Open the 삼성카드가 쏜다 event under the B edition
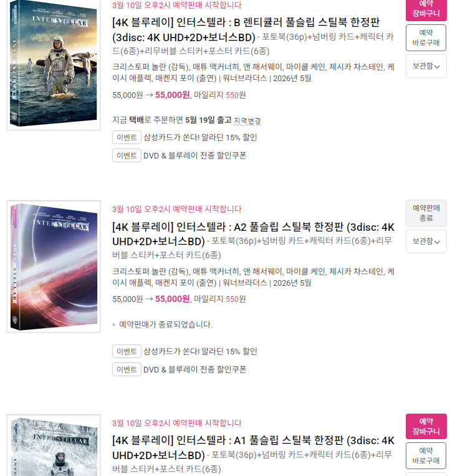The width and height of the screenshot is (455, 476). click(200, 137)
